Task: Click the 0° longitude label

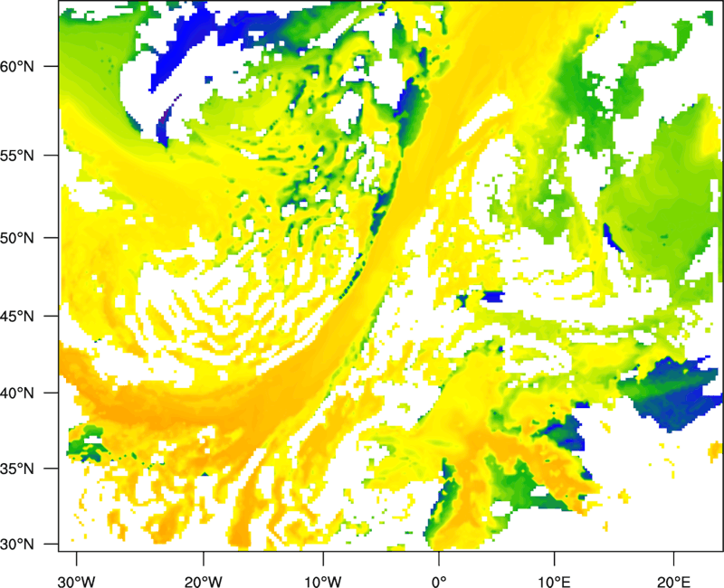Action: (439, 582)
